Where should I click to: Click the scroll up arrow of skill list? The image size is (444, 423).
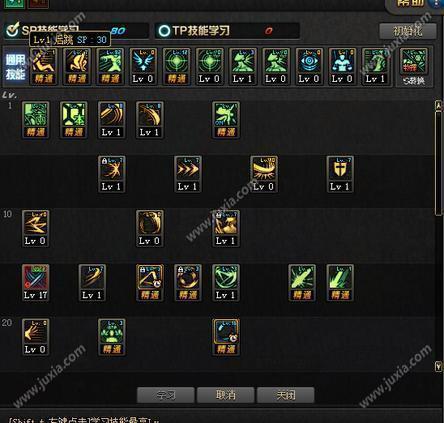439,105
